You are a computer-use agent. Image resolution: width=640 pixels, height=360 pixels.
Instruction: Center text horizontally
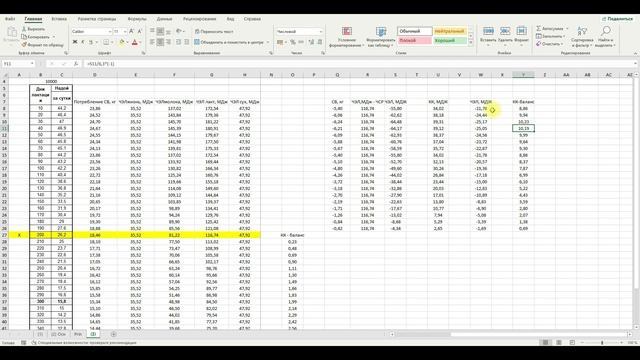(160, 42)
